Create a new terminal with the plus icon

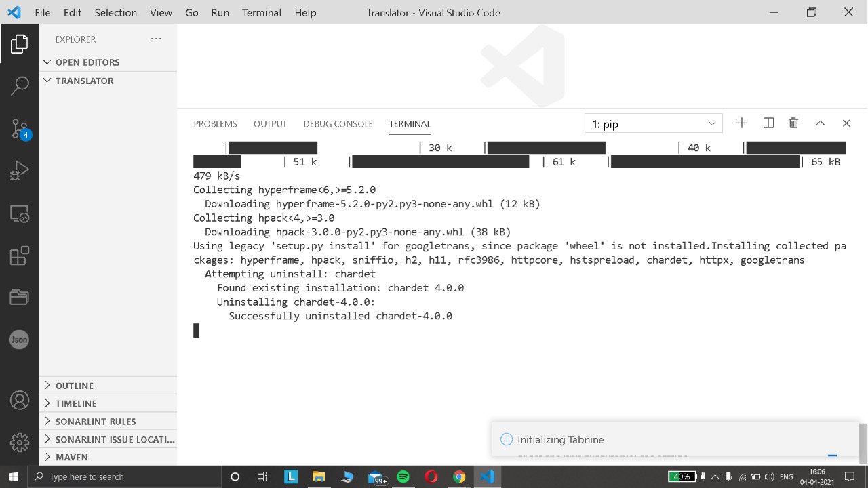click(741, 123)
